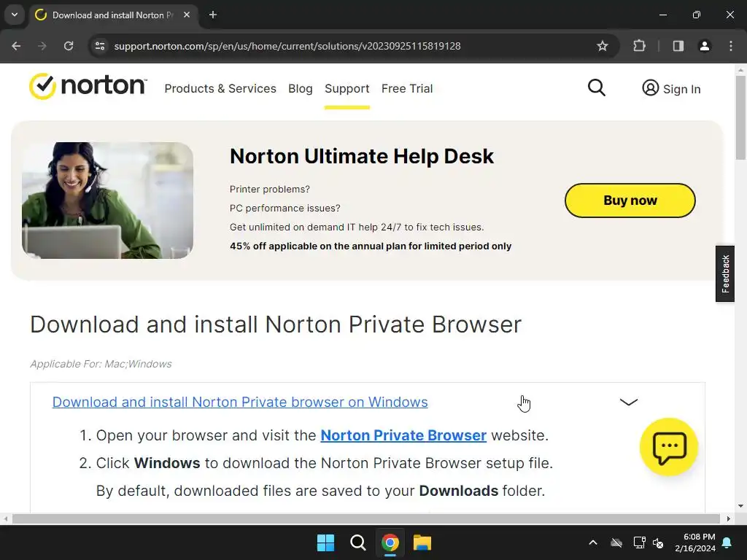Open a new tab with the plus icon
The width and height of the screenshot is (747, 560).
[x=213, y=15]
